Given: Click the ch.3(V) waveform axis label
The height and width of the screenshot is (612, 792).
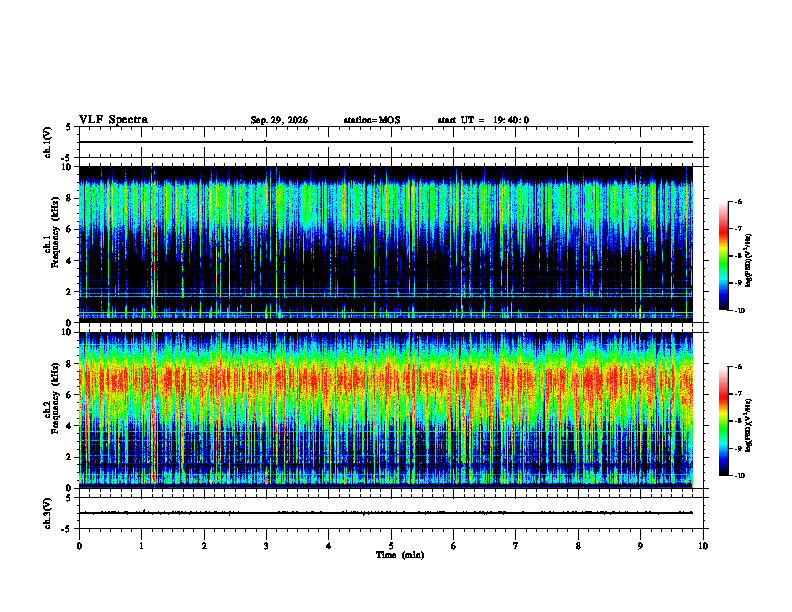Looking at the screenshot, I should pos(48,513).
